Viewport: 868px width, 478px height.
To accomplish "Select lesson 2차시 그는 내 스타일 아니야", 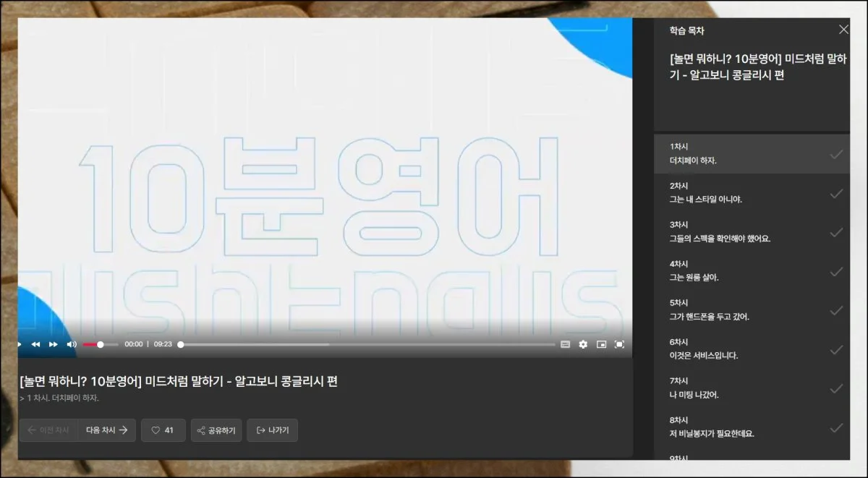I will 745,192.
